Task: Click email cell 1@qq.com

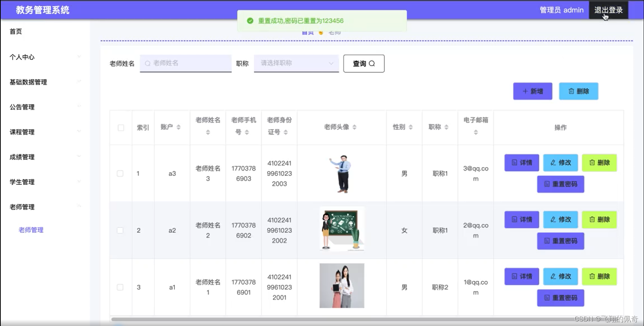Action: tap(476, 287)
